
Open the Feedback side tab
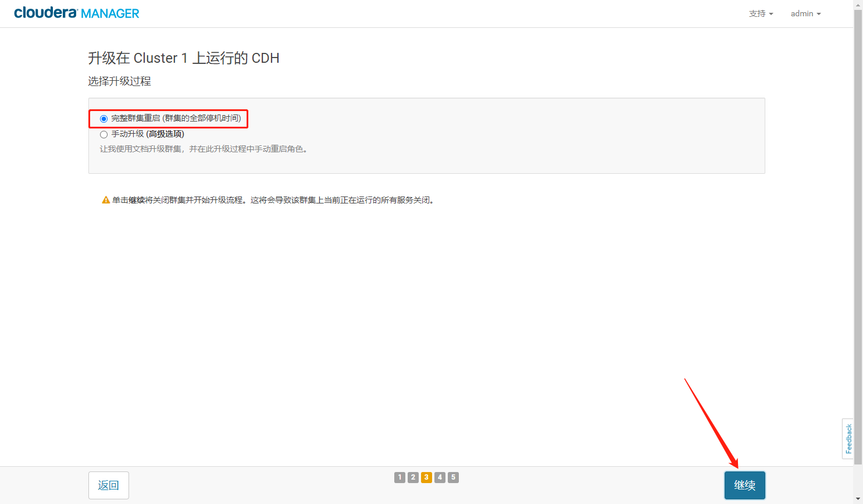848,439
